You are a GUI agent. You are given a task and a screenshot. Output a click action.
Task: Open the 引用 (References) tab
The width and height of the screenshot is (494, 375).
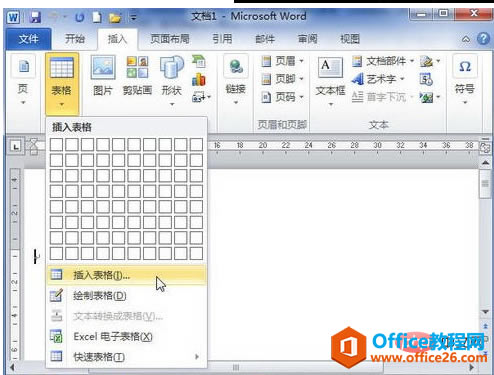click(222, 39)
